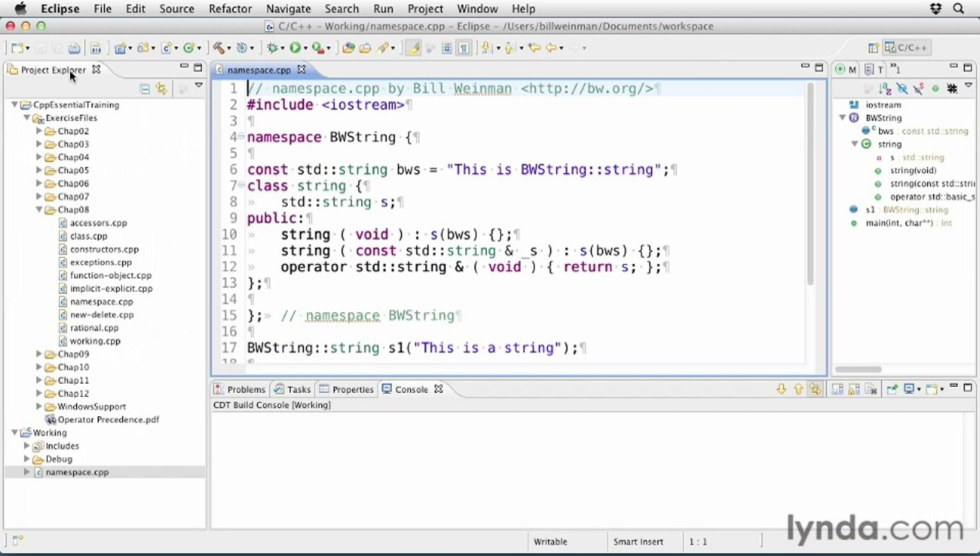Expand the Chap02 folder
The width and height of the screenshot is (980, 556).
[39, 131]
